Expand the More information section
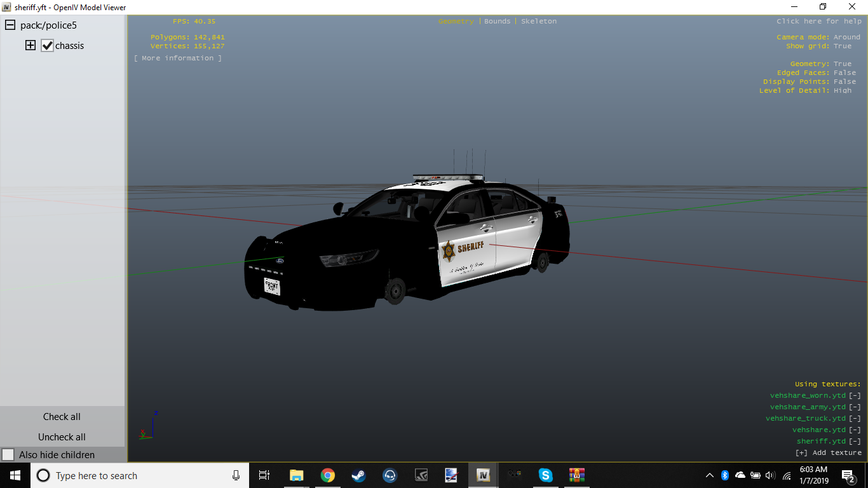The image size is (868, 488). (x=178, y=58)
